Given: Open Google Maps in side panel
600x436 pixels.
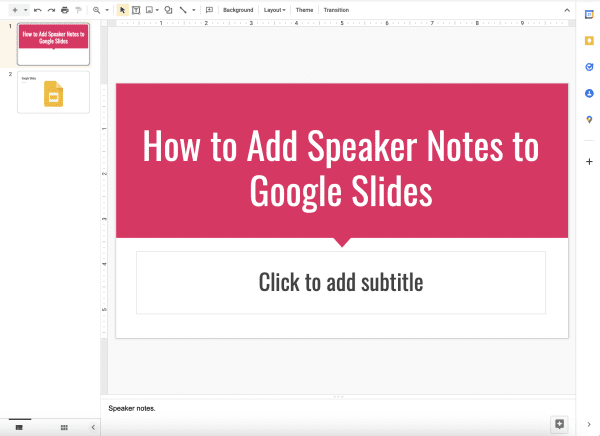Looking at the screenshot, I should coord(589,120).
